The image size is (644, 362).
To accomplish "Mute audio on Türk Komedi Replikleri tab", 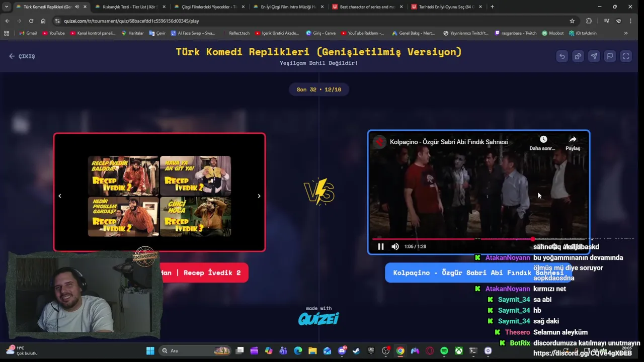I will pos(77,7).
